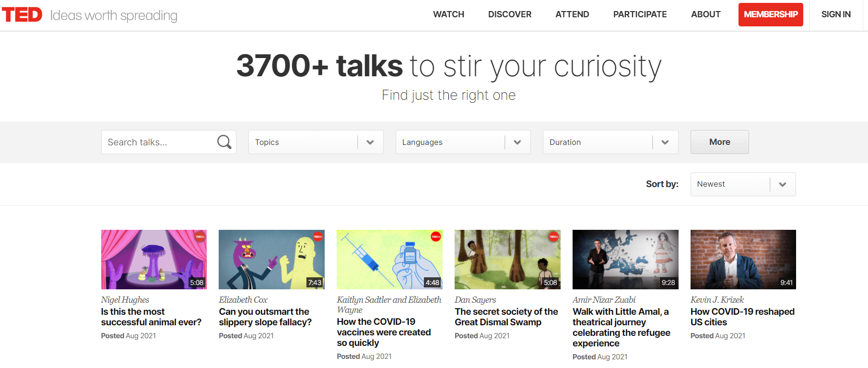Click the search magnifier icon

coord(224,142)
